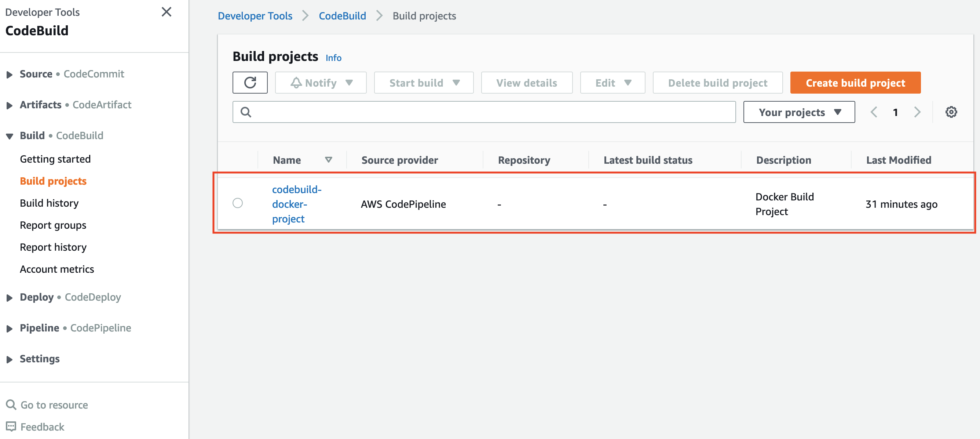Click the Source provider column header
The image size is (980, 439).
(x=399, y=160)
